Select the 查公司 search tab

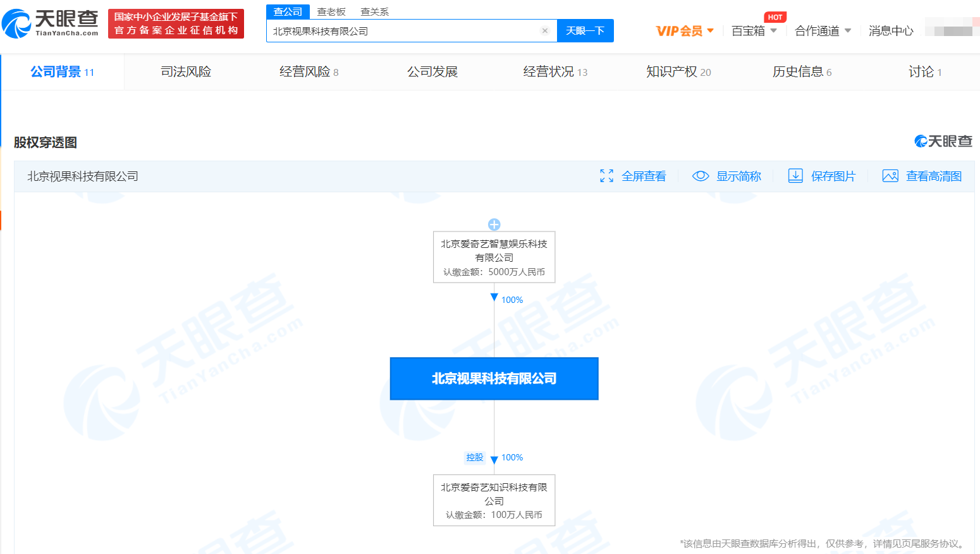click(x=288, y=12)
